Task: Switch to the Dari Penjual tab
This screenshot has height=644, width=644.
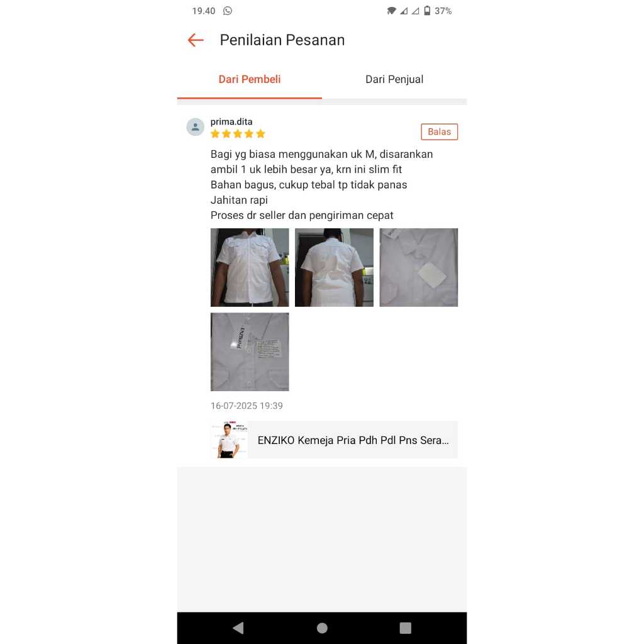Action: (394, 79)
